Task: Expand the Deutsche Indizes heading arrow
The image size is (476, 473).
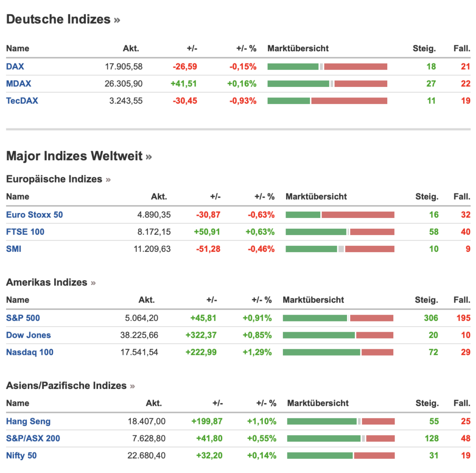Action: 117,20
